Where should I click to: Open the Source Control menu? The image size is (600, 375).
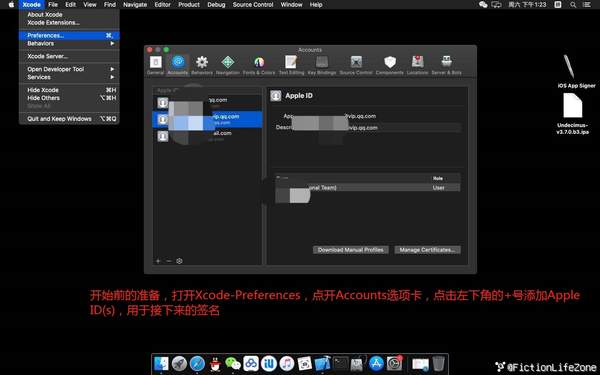(x=253, y=5)
